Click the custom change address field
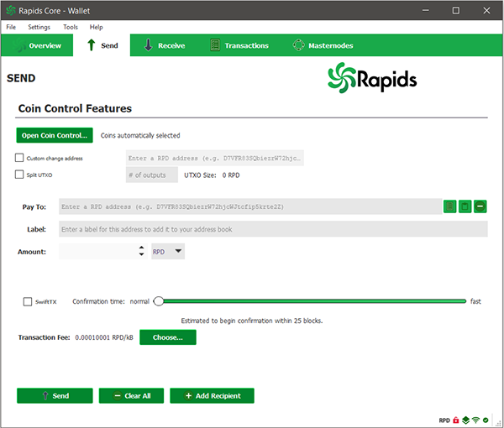 click(215, 158)
